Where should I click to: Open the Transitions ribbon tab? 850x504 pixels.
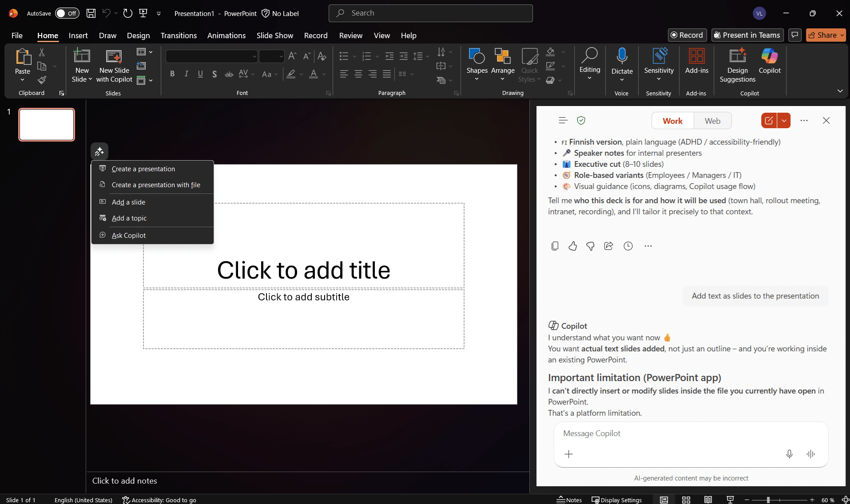(x=179, y=35)
